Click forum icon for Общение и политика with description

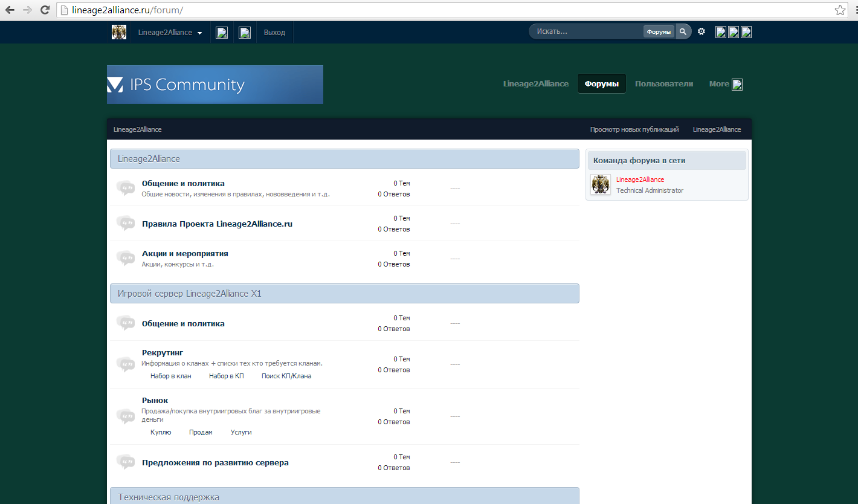(x=126, y=189)
